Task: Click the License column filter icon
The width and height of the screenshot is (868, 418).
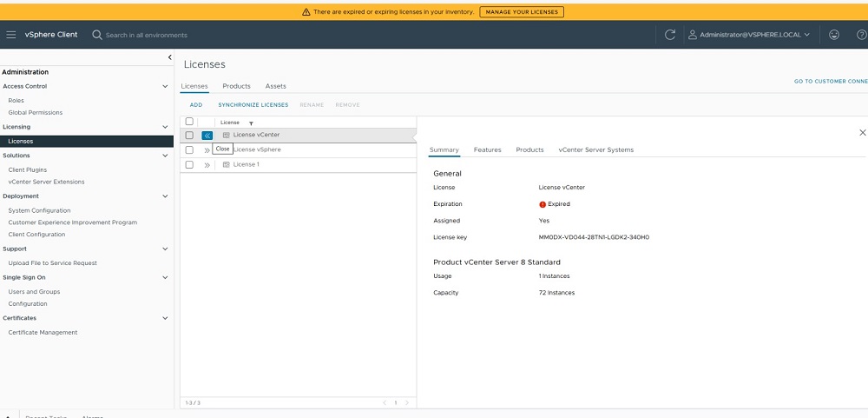Action: click(x=251, y=123)
